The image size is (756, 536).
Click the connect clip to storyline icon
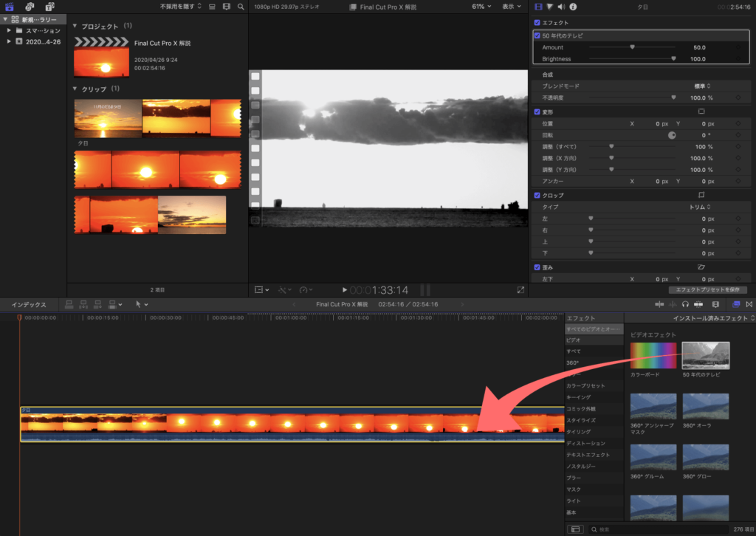69,304
